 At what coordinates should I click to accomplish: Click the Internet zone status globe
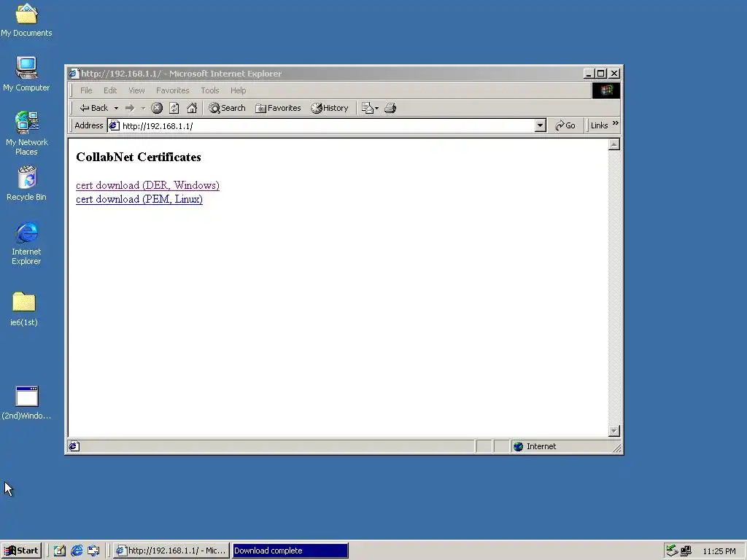[x=519, y=446]
